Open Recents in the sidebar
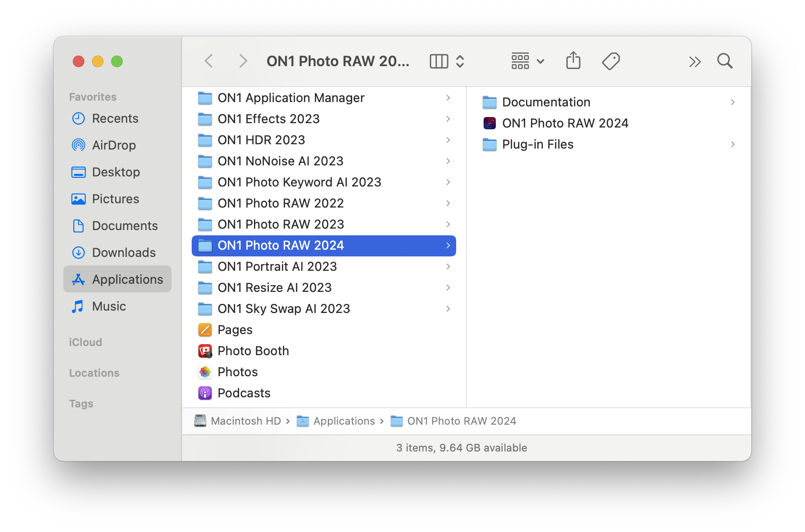This screenshot has width=805, height=532. [x=117, y=118]
